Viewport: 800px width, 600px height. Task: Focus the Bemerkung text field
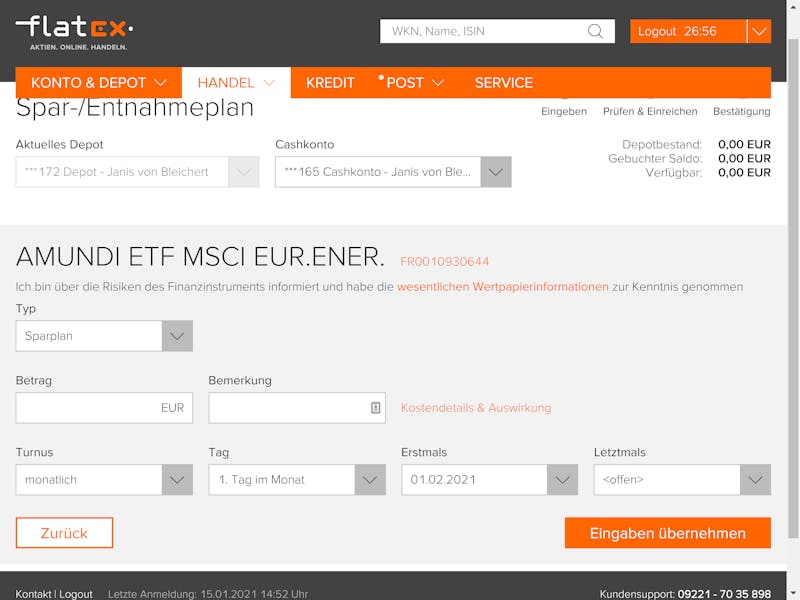[297, 408]
